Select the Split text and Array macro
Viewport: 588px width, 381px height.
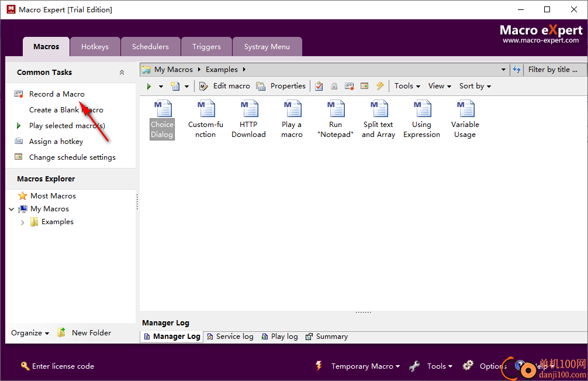coord(378,119)
